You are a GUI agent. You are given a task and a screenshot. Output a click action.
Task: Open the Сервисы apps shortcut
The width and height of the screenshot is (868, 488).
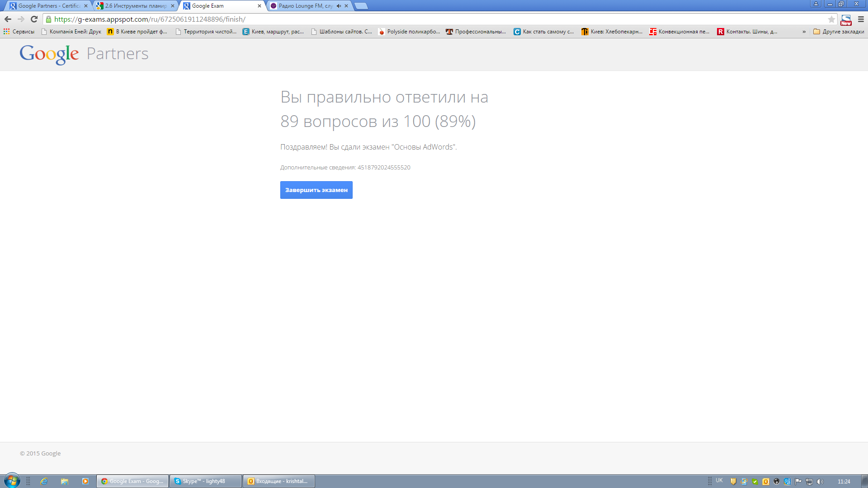(x=19, y=32)
